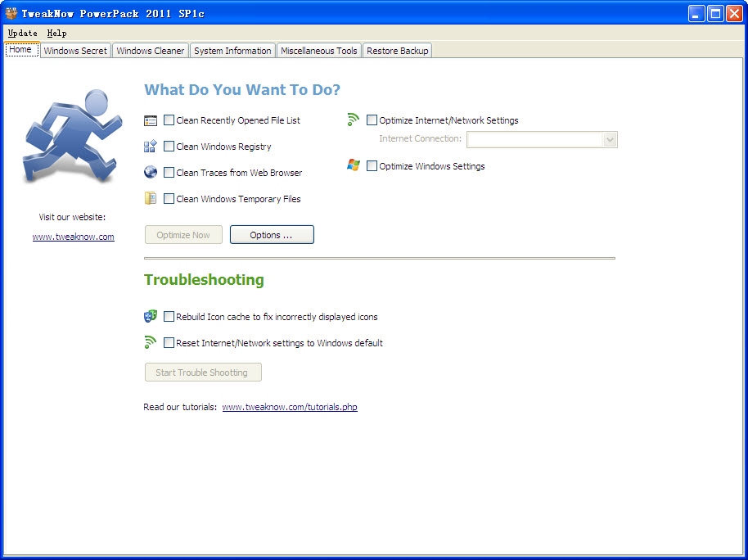
Task: Click the network icon beside Reset Internet settings
Action: [x=151, y=342]
